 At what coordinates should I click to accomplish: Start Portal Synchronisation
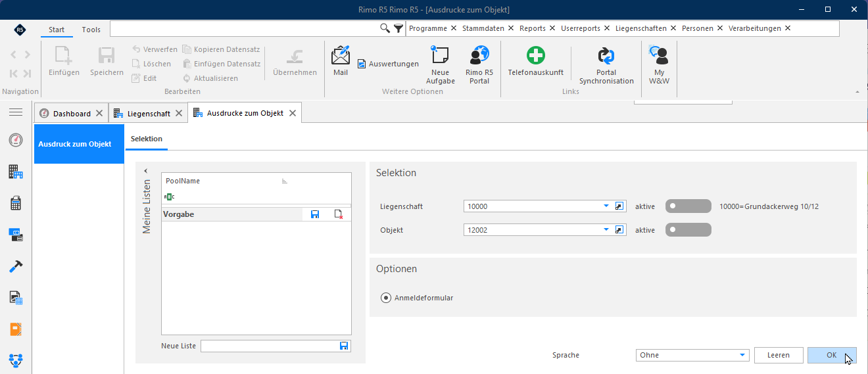pyautogui.click(x=606, y=65)
